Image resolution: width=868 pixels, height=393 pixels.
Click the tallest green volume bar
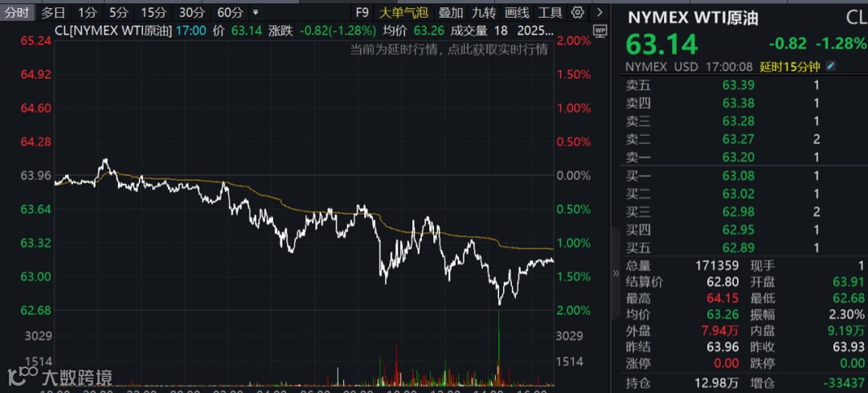(x=499, y=348)
